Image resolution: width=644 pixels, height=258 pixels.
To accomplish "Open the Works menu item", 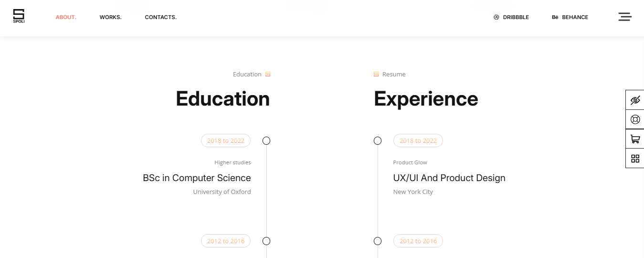I will (x=111, y=17).
